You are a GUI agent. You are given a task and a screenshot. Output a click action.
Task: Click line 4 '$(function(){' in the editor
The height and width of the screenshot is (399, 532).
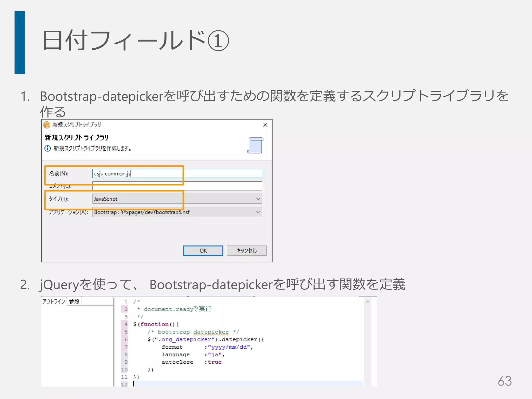(x=156, y=324)
